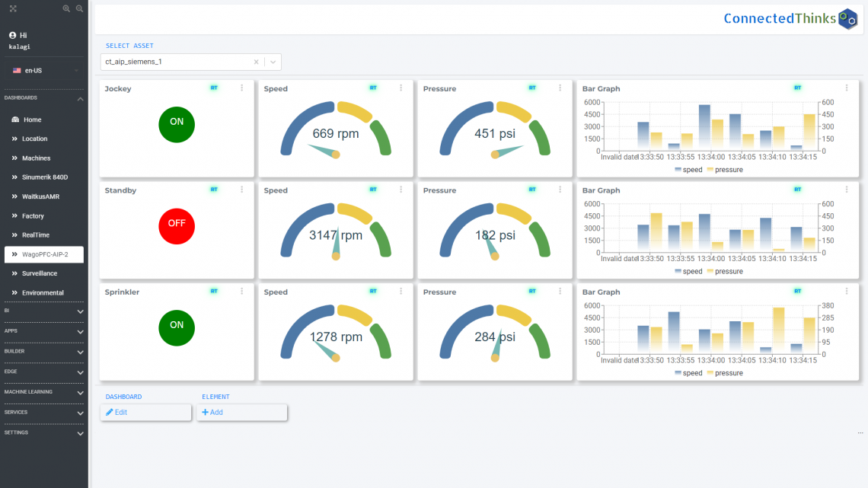
Task: Open Sinumerik 840D dashboard
Action: (44, 177)
